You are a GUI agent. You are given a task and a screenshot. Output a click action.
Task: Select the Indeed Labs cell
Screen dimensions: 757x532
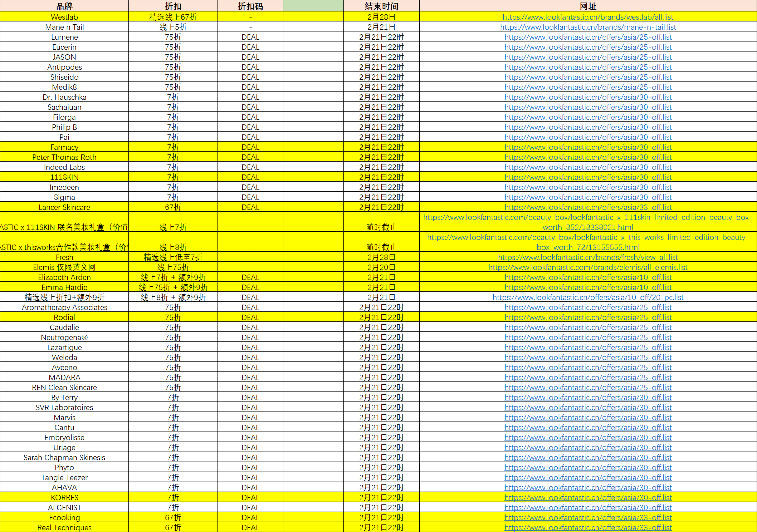(64, 167)
